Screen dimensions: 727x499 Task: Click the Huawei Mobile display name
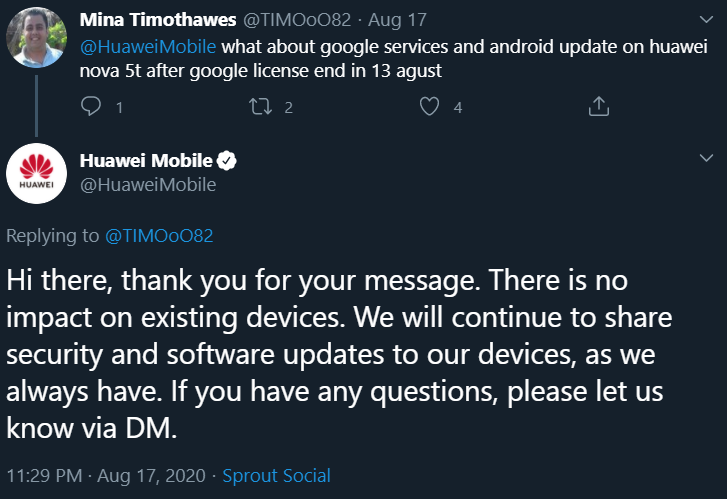pyautogui.click(x=146, y=161)
